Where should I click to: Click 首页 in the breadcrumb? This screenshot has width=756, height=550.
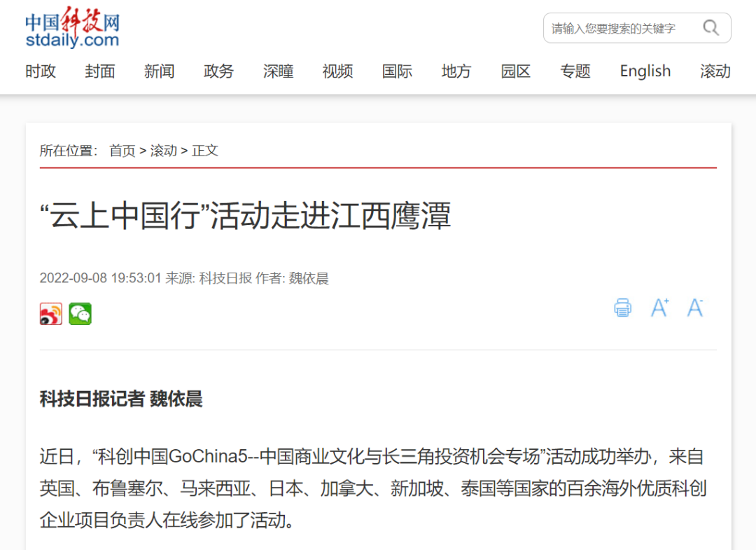tap(122, 151)
